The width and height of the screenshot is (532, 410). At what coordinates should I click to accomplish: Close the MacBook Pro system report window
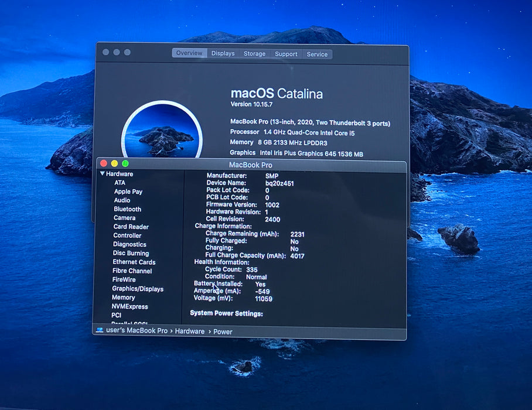click(x=104, y=163)
